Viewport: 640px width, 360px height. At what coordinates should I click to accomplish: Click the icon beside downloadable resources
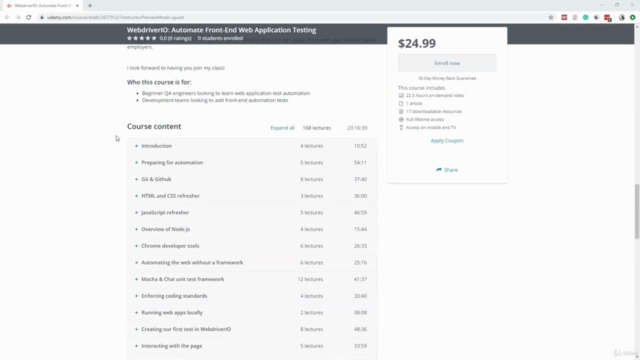click(x=401, y=111)
